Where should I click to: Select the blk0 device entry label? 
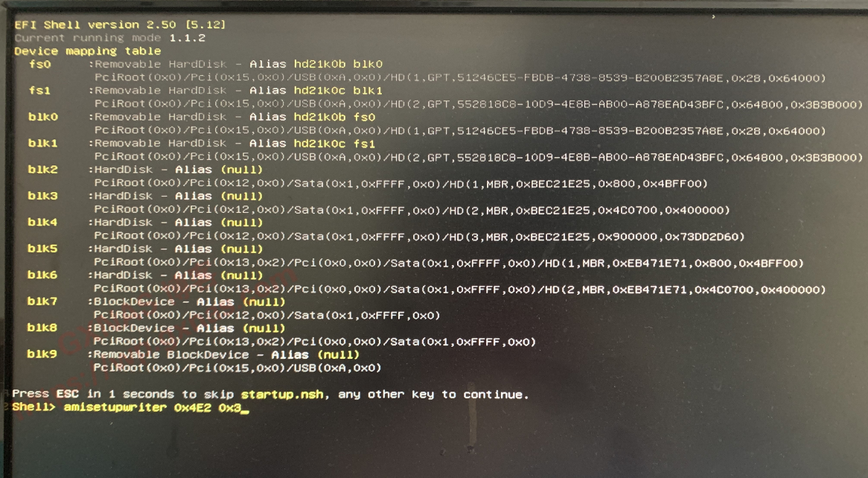tap(42, 117)
